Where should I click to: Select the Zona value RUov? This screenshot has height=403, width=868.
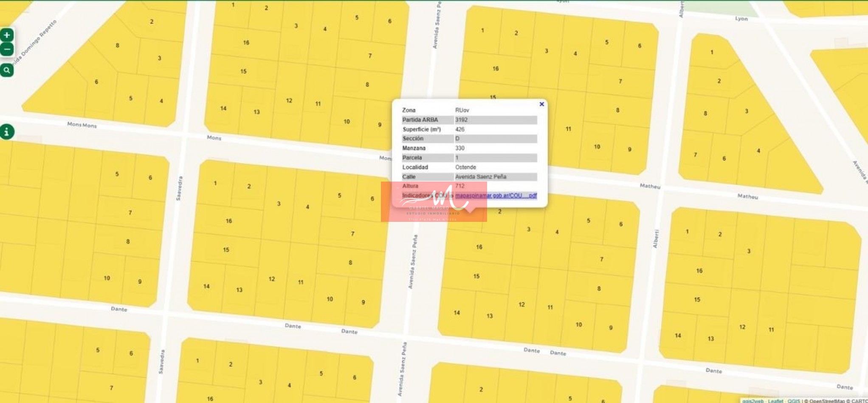pos(462,110)
